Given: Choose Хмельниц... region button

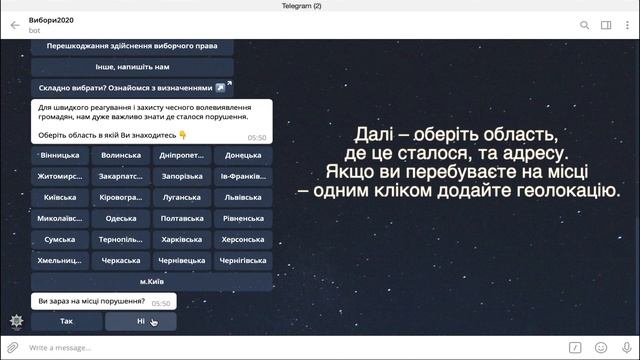Looking at the screenshot, I should click(60, 261).
